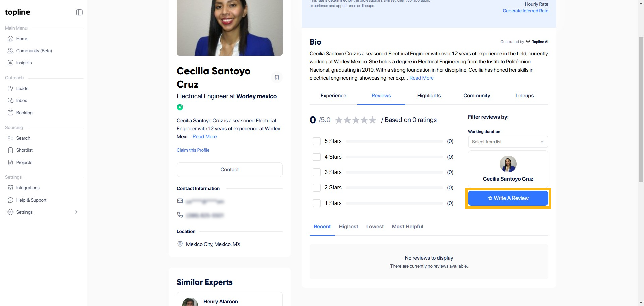This screenshot has height=306, width=644.
Task: Open the Working duration dropdown
Action: click(508, 142)
